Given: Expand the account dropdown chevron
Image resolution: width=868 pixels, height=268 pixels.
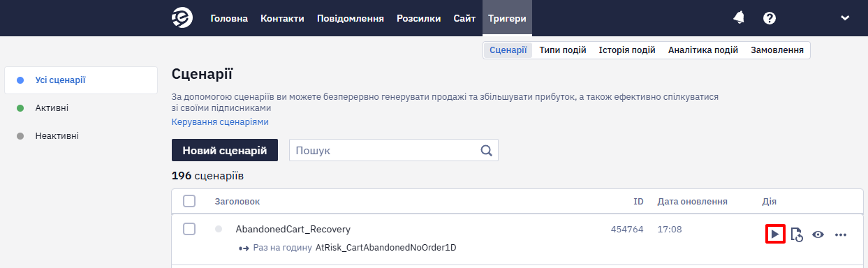Looking at the screenshot, I should coord(845,18).
